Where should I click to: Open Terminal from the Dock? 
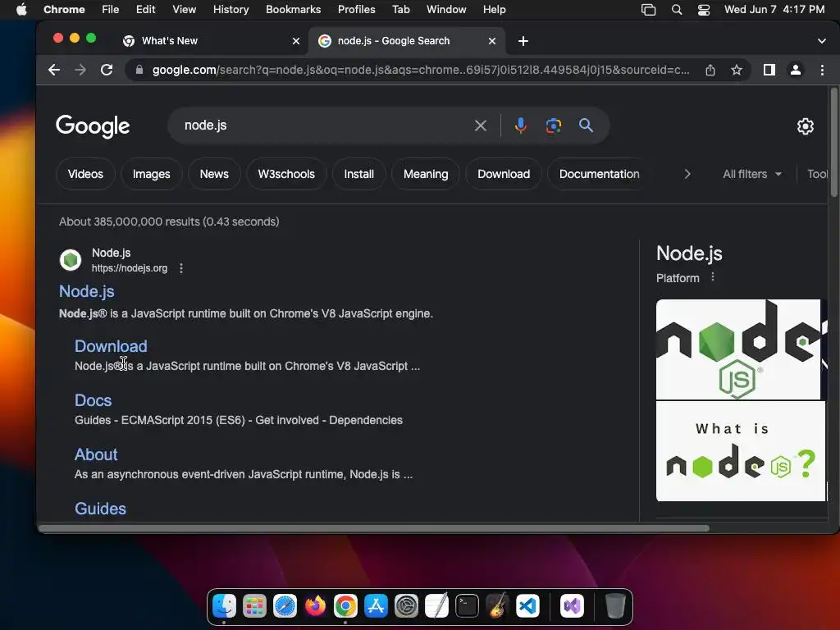[x=467, y=606]
